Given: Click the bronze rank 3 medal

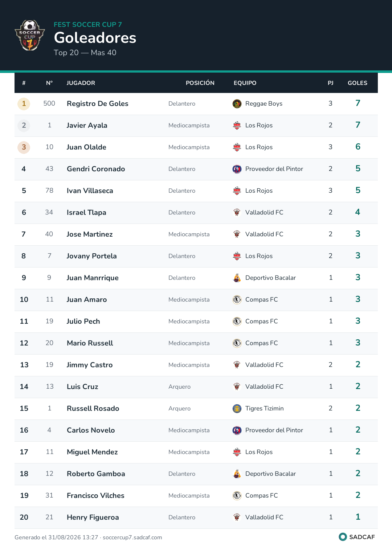Looking at the screenshot, I should coord(24,147).
